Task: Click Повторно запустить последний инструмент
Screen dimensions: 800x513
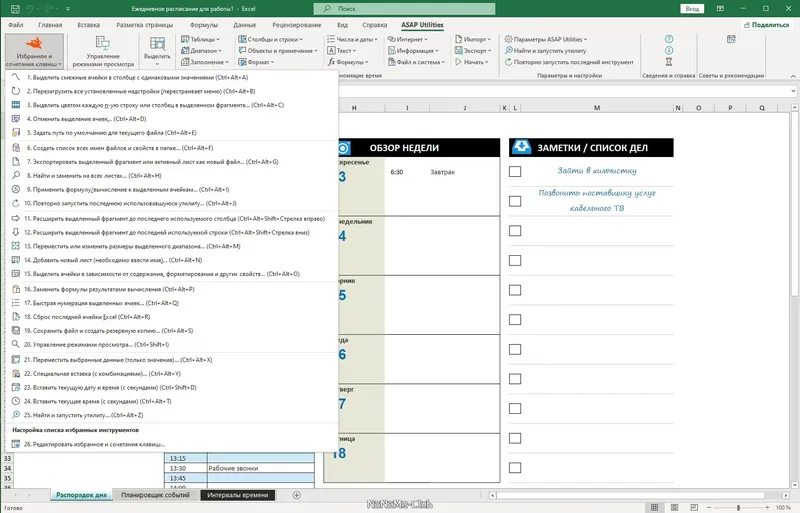Action: (x=569, y=62)
